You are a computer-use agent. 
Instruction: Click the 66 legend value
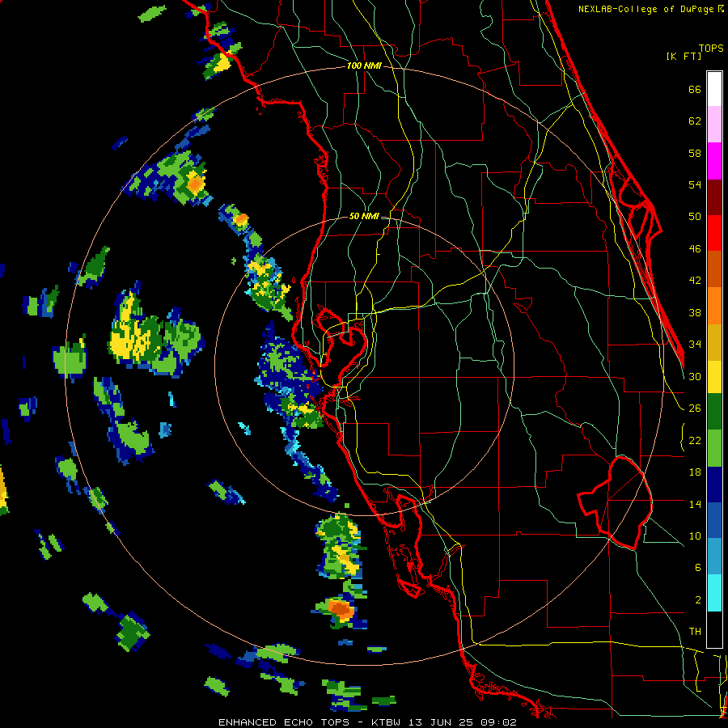point(695,90)
